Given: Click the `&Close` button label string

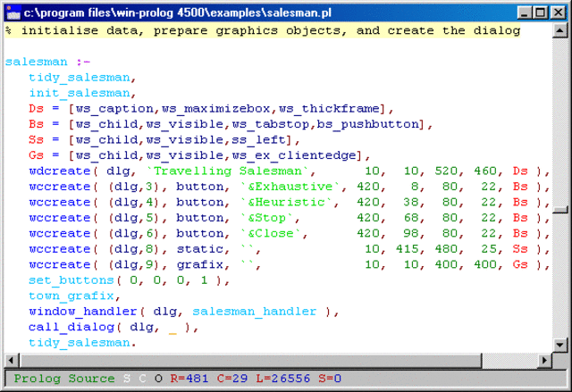Looking at the screenshot, I should [x=271, y=234].
